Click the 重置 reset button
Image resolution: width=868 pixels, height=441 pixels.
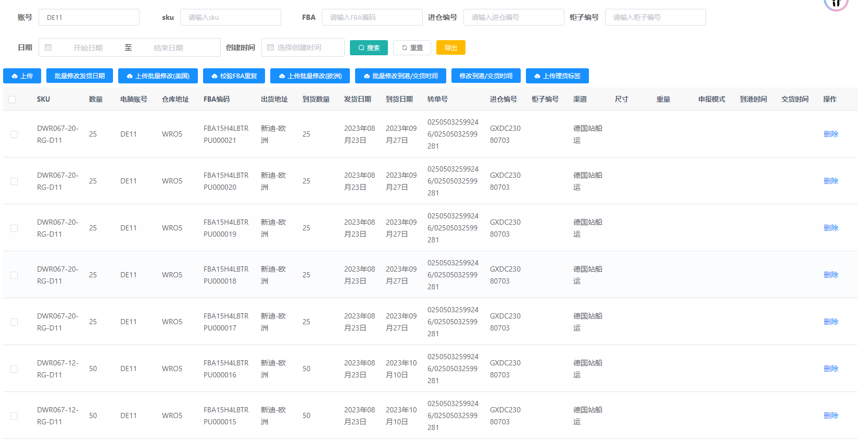click(x=412, y=48)
